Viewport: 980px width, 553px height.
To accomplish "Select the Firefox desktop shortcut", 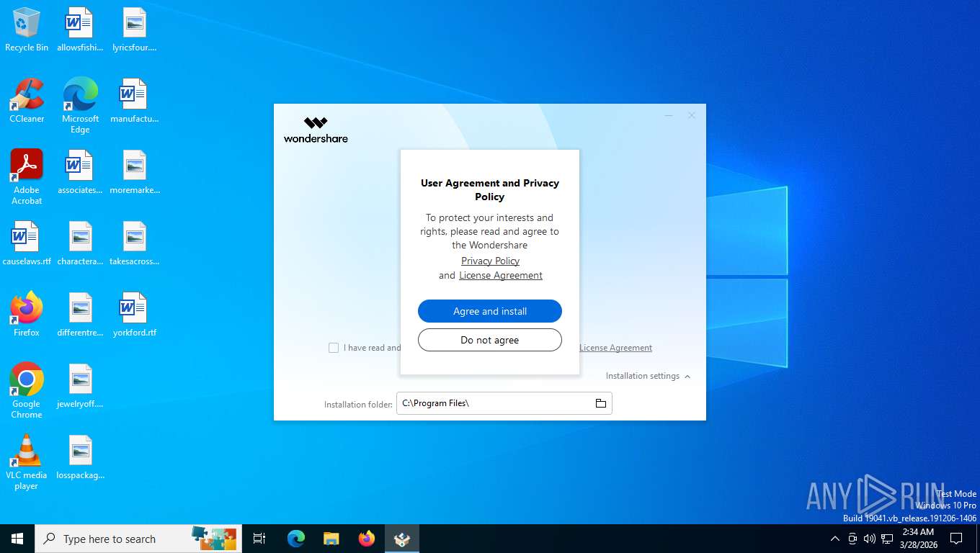I will [x=27, y=315].
